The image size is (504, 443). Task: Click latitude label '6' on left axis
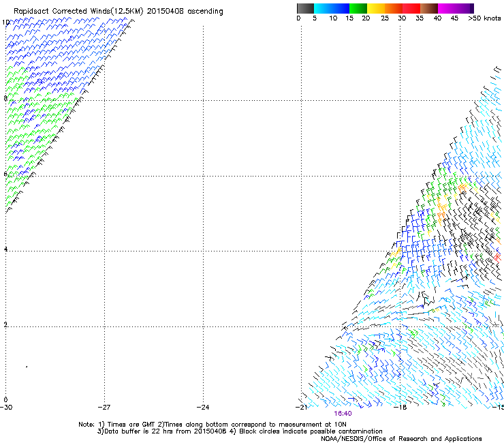pyautogui.click(x=5, y=174)
